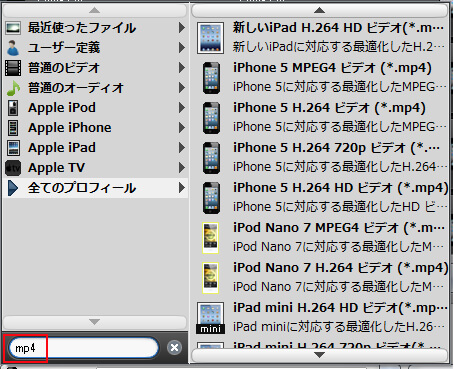Click the iPhone 5 MPEG4 profile phone icon
The height and width of the screenshot is (369, 454).
pyautogui.click(x=211, y=78)
